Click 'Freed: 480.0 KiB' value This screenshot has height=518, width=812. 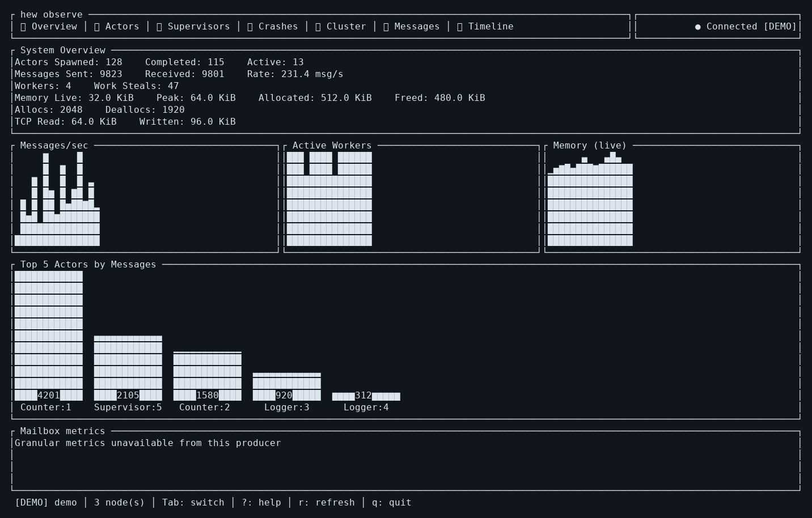(440, 98)
